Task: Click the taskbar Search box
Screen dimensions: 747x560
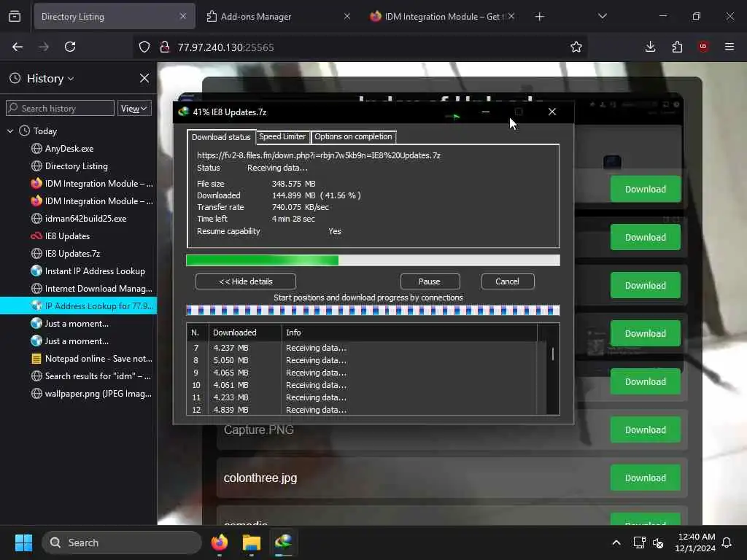Action: 122,542
